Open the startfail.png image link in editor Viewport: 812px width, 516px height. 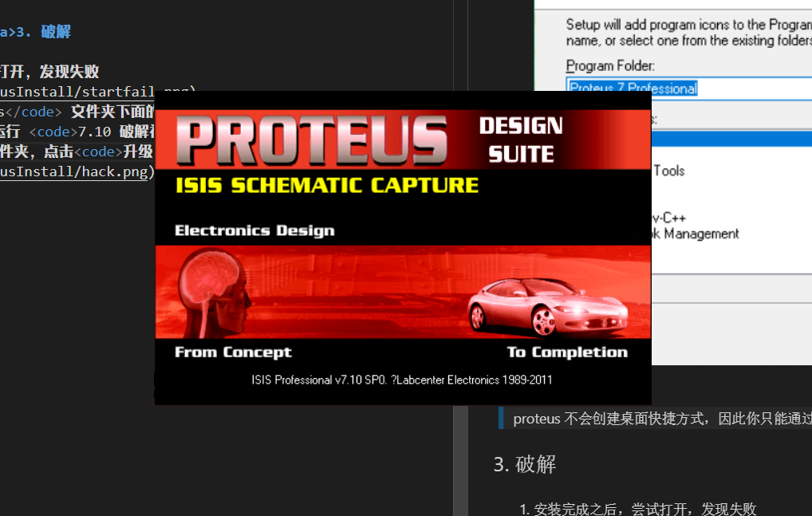click(x=96, y=91)
